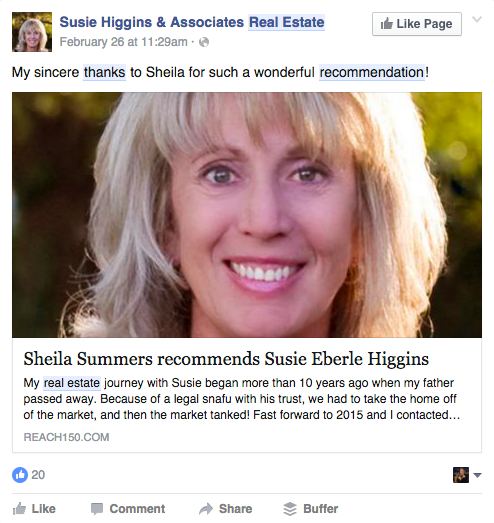Open Sheila Summers recommends headline link
This screenshot has height=523, width=494.
pyautogui.click(x=226, y=359)
